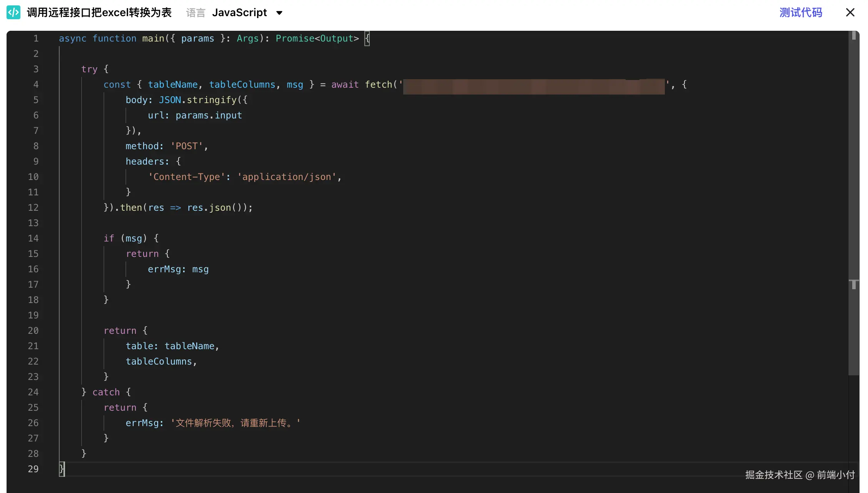
Task: Click 'application/json' header value string
Action: click(x=287, y=177)
